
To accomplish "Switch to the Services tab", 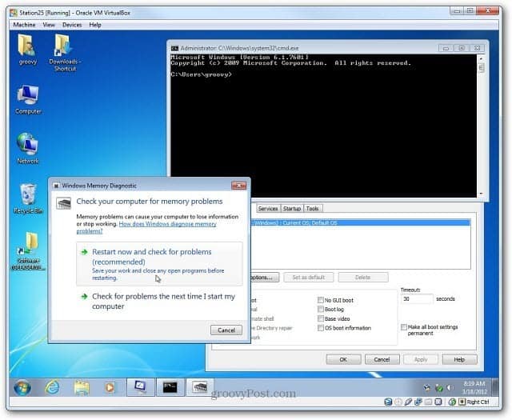I will [x=268, y=208].
